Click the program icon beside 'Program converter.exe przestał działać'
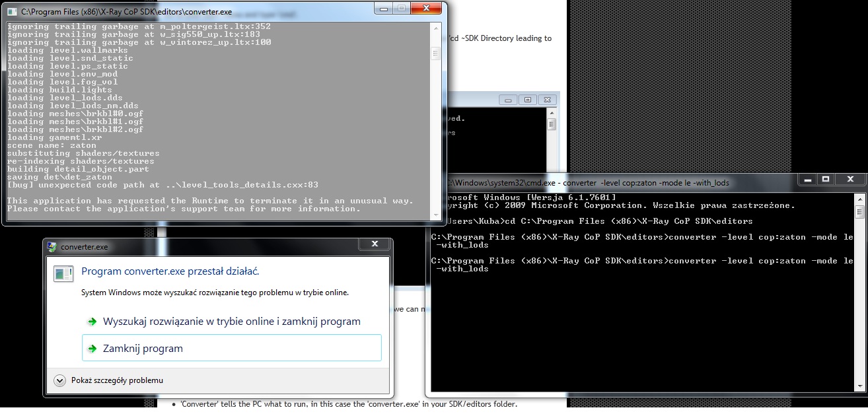This screenshot has width=868, height=416. point(63,273)
